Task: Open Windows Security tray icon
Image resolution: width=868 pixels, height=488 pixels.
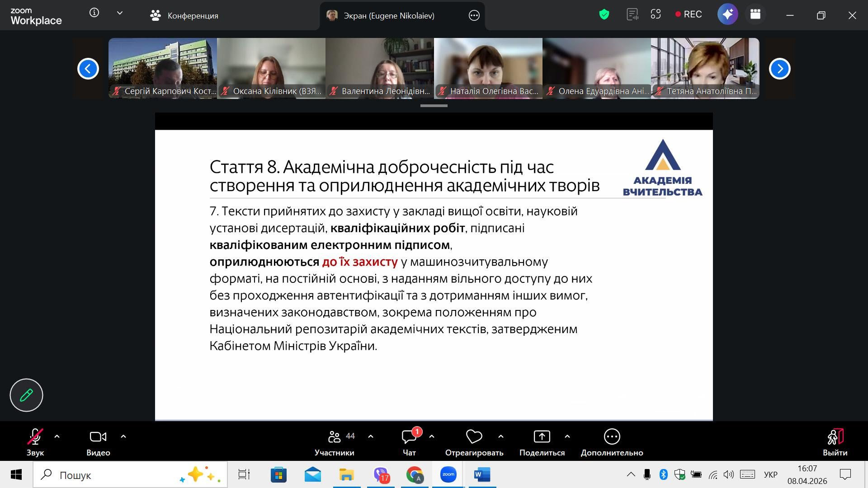Action: [x=679, y=474]
